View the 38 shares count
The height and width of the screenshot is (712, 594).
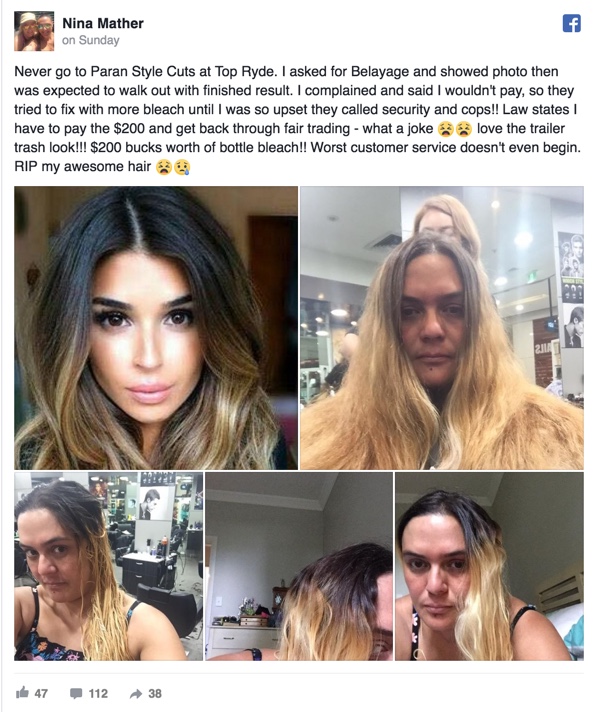click(x=155, y=693)
